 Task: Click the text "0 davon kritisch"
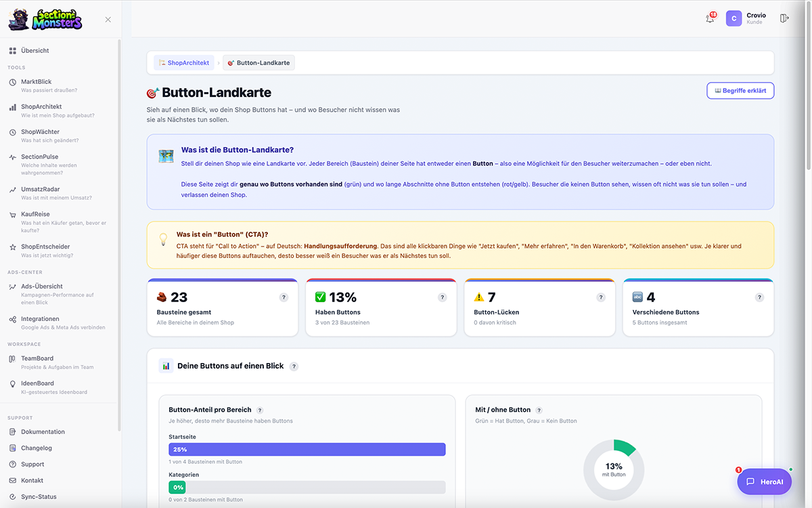[495, 322]
